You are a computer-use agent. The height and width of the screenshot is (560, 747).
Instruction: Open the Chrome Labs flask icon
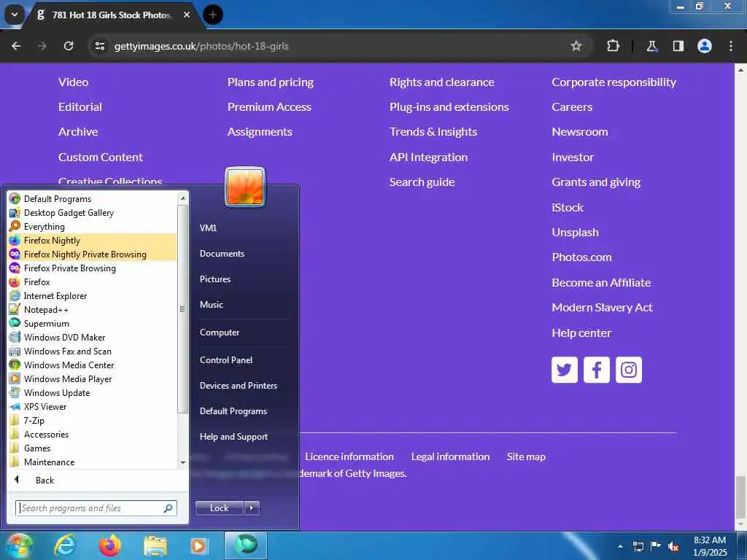(651, 46)
